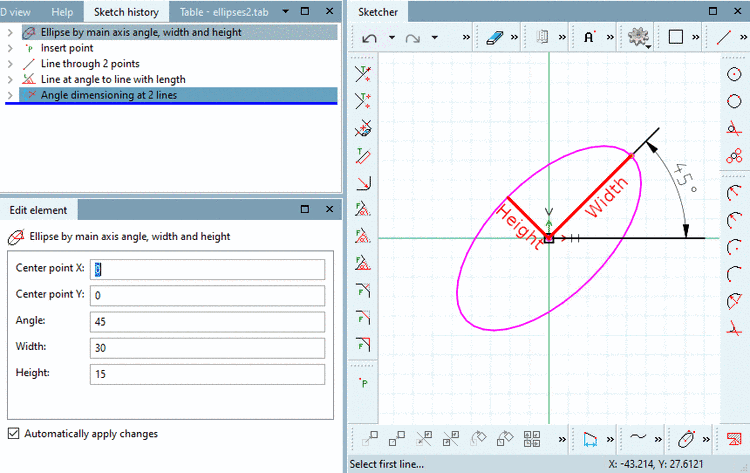Click the Redo arrow in Sketcher toolbar
The image size is (750, 473).
[x=412, y=37]
